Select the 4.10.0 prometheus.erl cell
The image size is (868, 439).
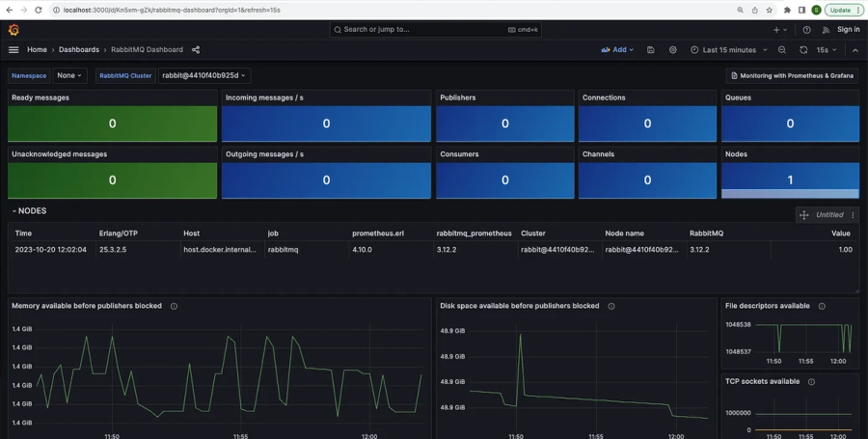click(362, 250)
